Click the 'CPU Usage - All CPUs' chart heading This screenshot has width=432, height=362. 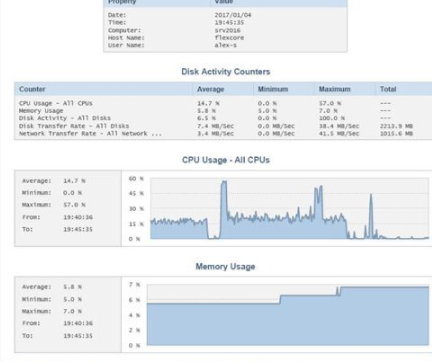[226, 160]
